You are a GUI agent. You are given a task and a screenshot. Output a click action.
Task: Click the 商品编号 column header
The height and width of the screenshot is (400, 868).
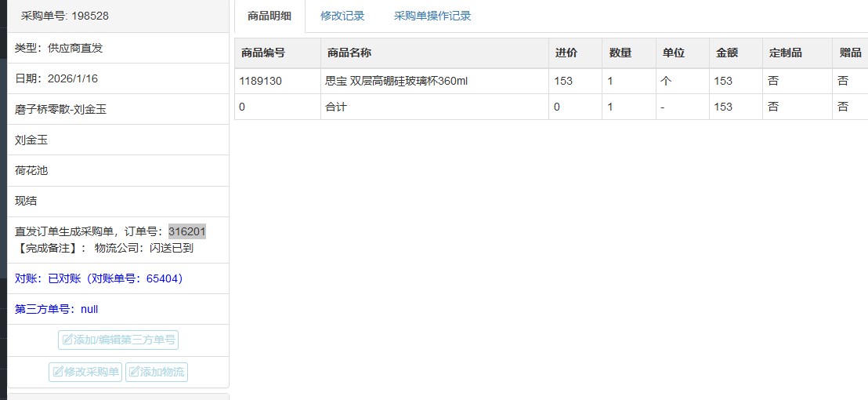263,53
